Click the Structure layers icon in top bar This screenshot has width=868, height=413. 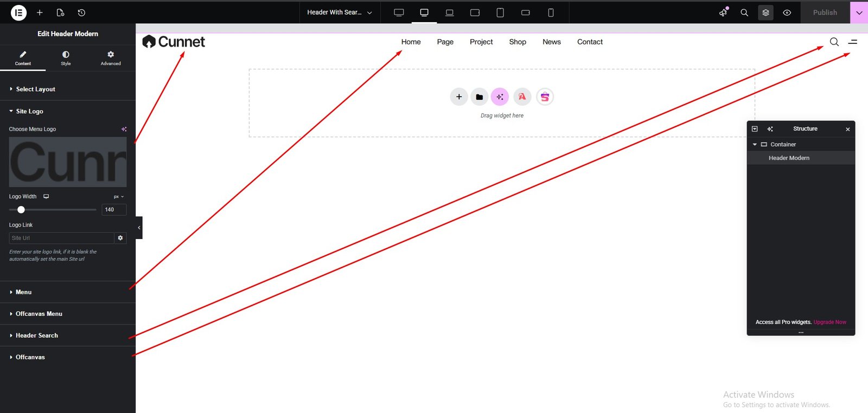[765, 12]
